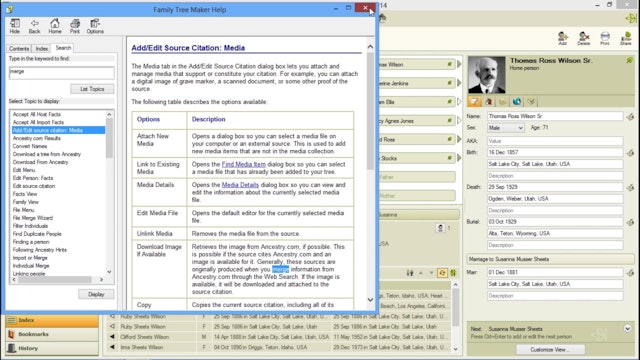Click the Hide icon in Help toolbar

coord(15,26)
